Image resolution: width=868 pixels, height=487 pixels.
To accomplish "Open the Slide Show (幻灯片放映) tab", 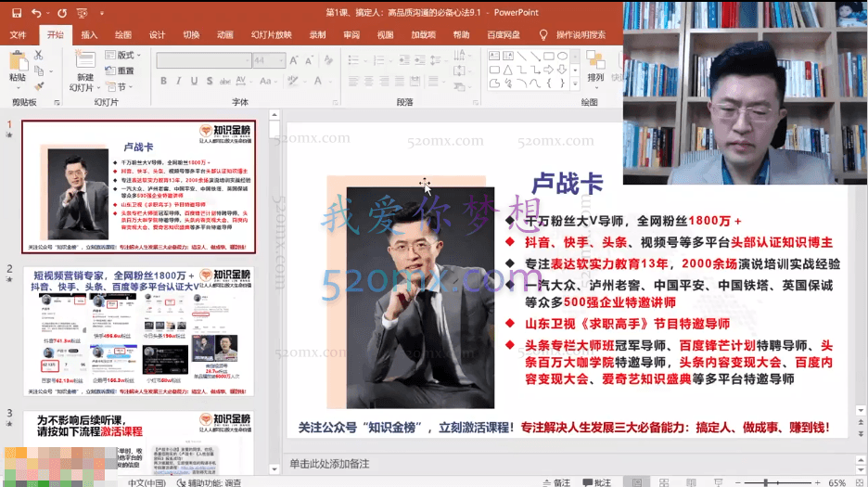I will coord(271,34).
